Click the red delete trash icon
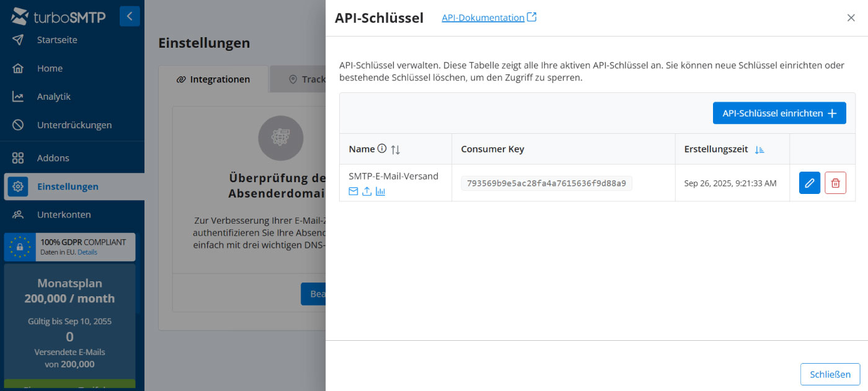868x391 pixels. pyautogui.click(x=835, y=183)
